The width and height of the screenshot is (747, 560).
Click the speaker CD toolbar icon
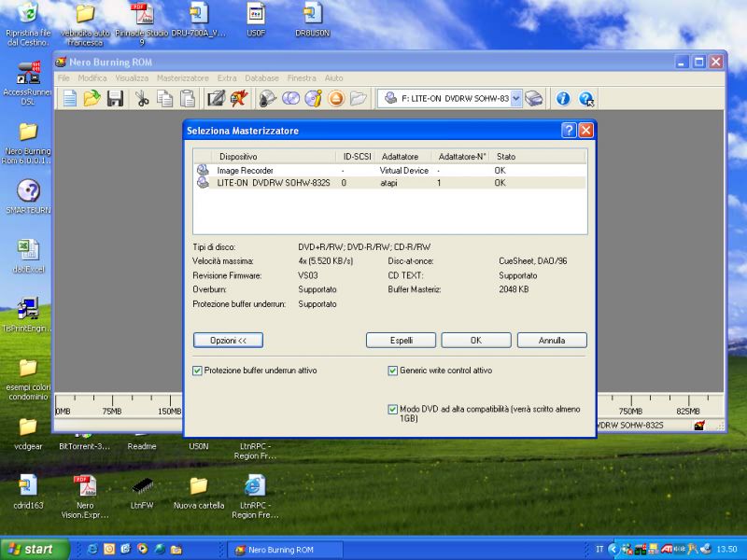click(268, 99)
